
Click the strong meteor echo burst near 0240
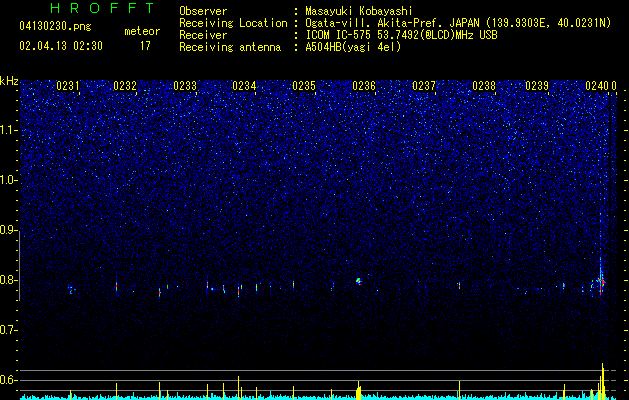click(x=601, y=282)
